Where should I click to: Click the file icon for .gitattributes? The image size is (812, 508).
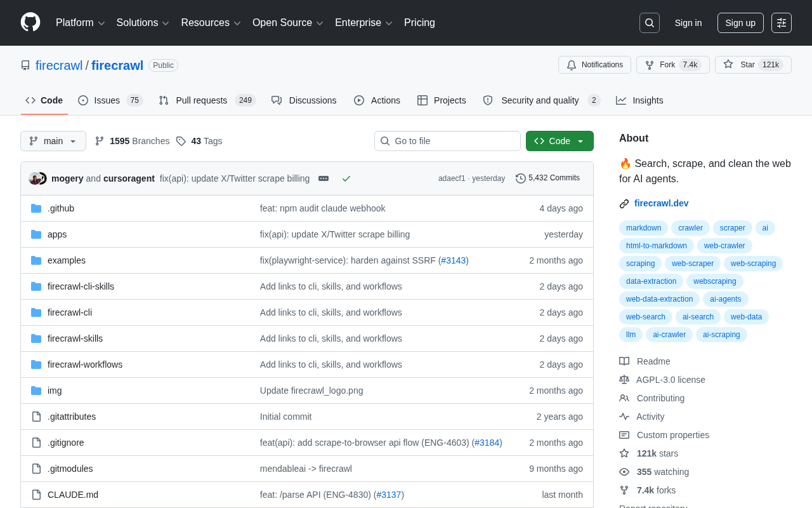coord(36,417)
